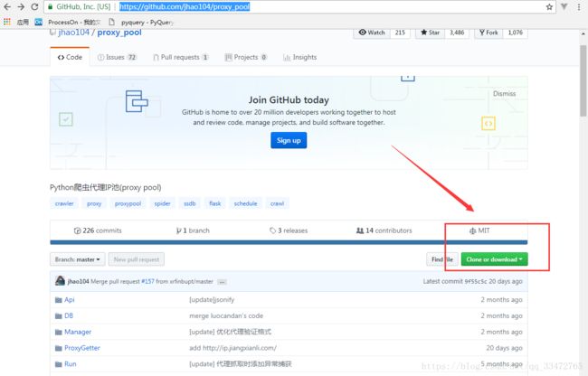
Task: Open the browser menu with three dots
Action: pos(579,6)
